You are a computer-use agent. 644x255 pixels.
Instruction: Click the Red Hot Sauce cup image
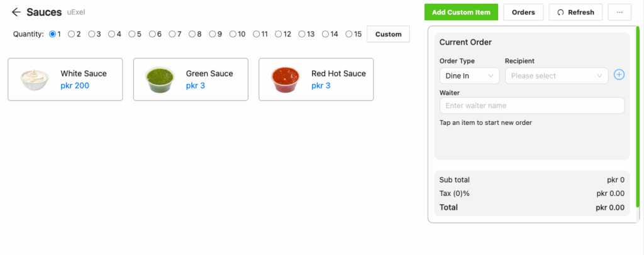[x=286, y=80]
